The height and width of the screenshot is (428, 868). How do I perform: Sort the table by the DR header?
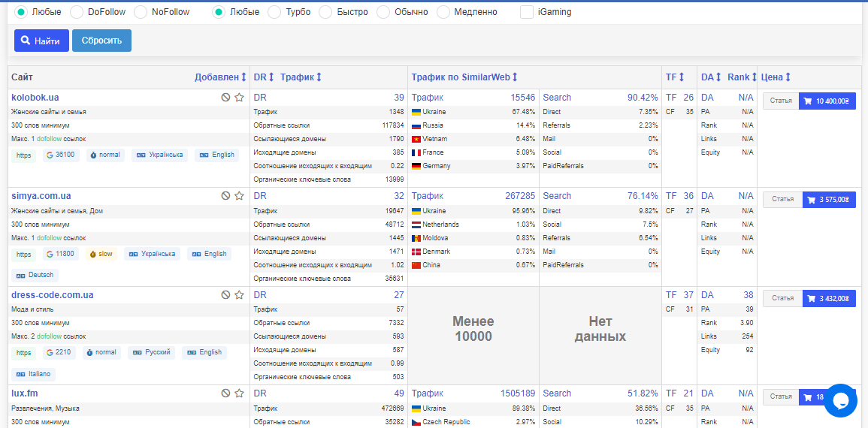coord(264,77)
